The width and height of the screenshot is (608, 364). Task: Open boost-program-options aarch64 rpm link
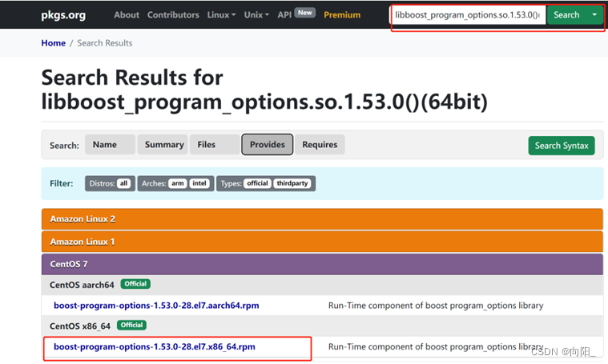tap(156, 305)
